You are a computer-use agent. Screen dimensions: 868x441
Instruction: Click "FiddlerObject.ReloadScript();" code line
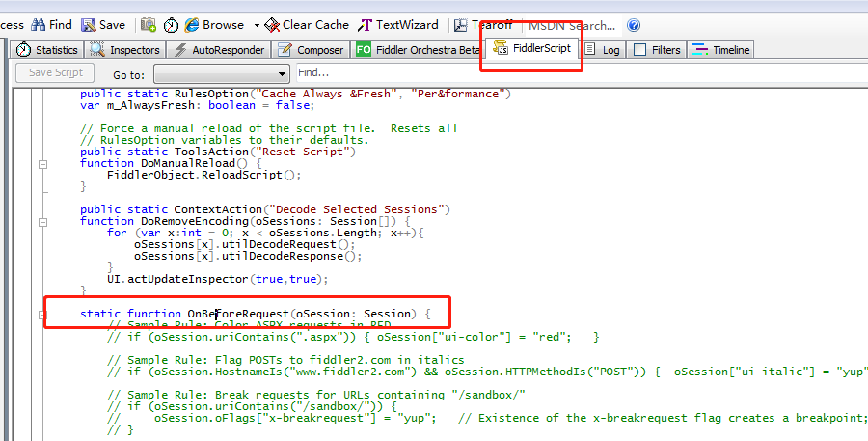(x=204, y=175)
